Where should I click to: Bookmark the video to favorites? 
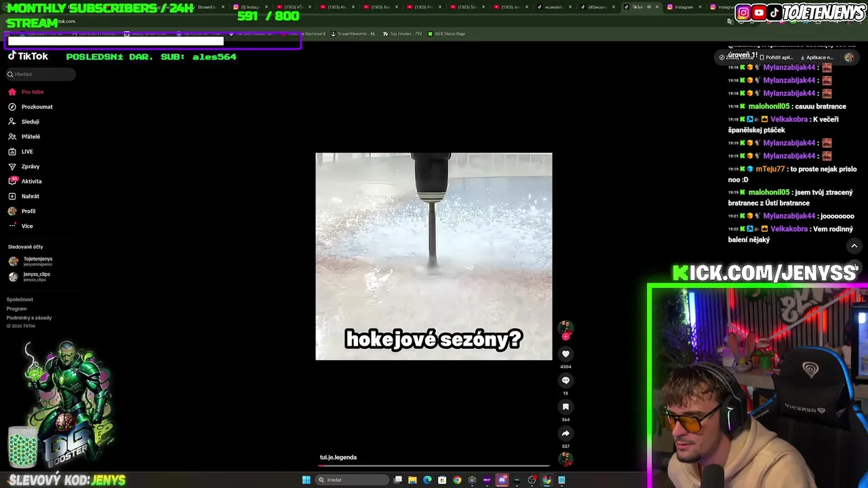(566, 407)
